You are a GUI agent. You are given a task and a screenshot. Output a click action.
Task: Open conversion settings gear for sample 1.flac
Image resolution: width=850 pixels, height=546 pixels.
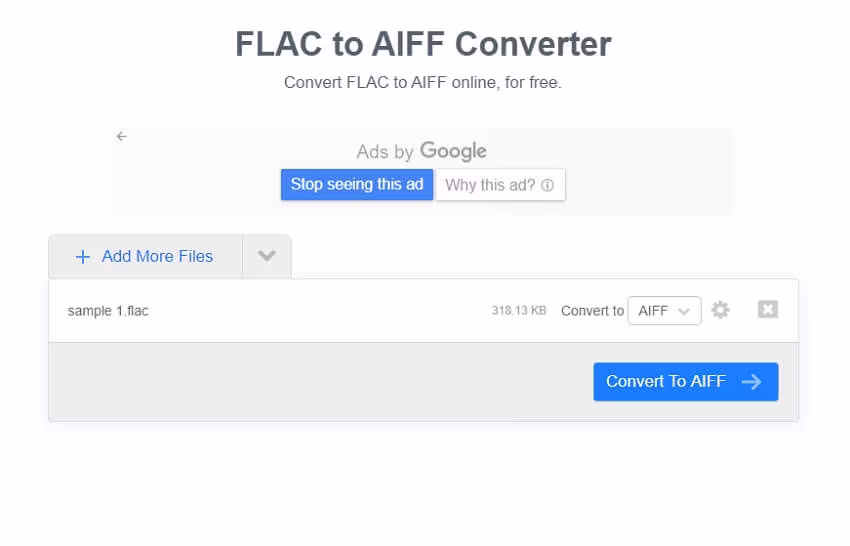720,310
